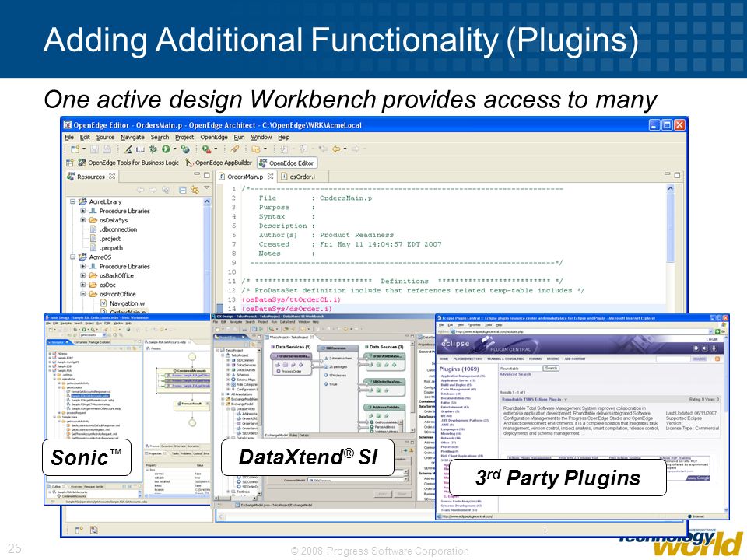The width and height of the screenshot is (747, 560).
Task: Close the Resources view tab
Action: click(x=112, y=177)
